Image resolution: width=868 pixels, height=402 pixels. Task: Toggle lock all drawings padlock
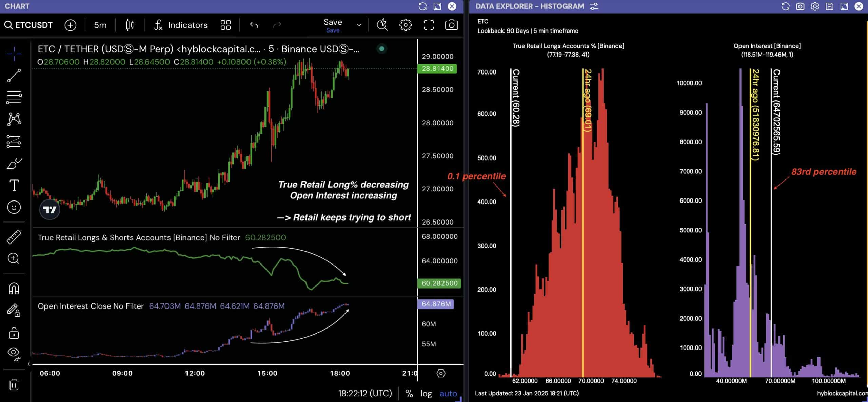coord(14,333)
